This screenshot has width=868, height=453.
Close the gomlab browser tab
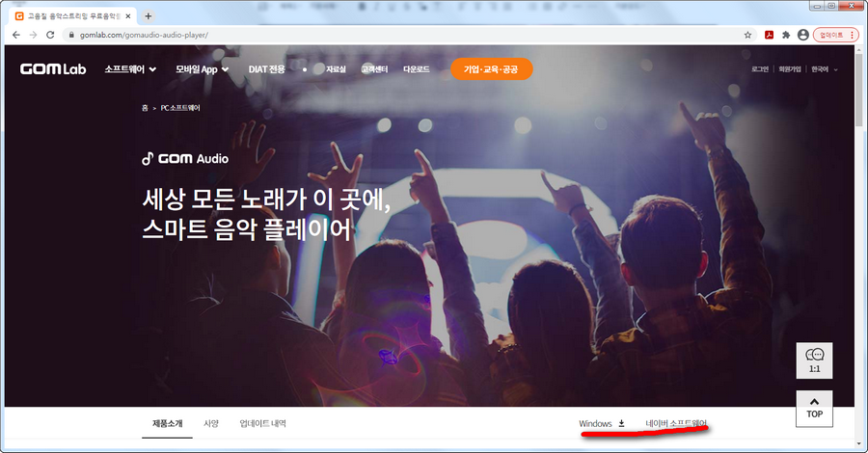point(128,16)
